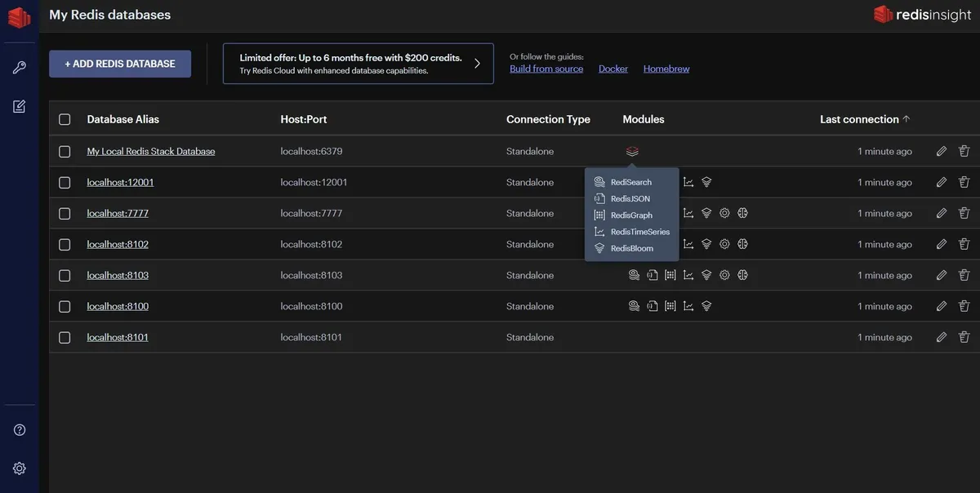Click the RedisAI brain icon for localhost:8102
980x493 pixels.
pos(742,242)
